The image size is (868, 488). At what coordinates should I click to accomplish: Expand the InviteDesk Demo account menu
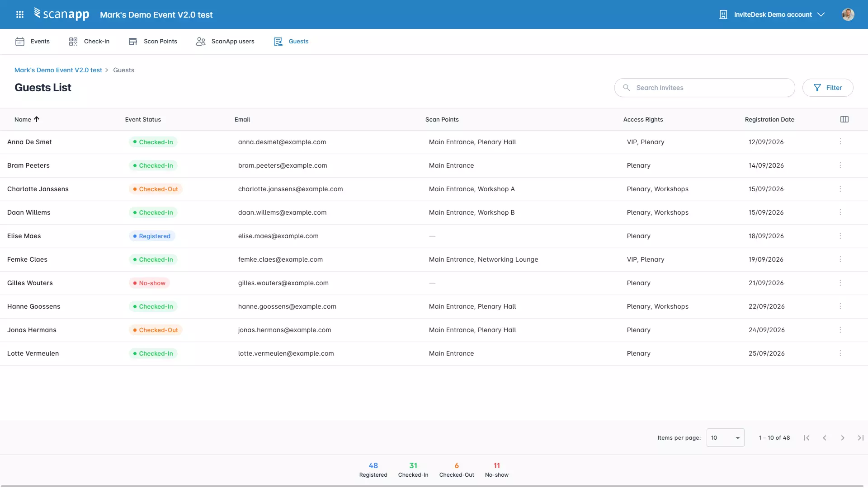[x=772, y=14]
